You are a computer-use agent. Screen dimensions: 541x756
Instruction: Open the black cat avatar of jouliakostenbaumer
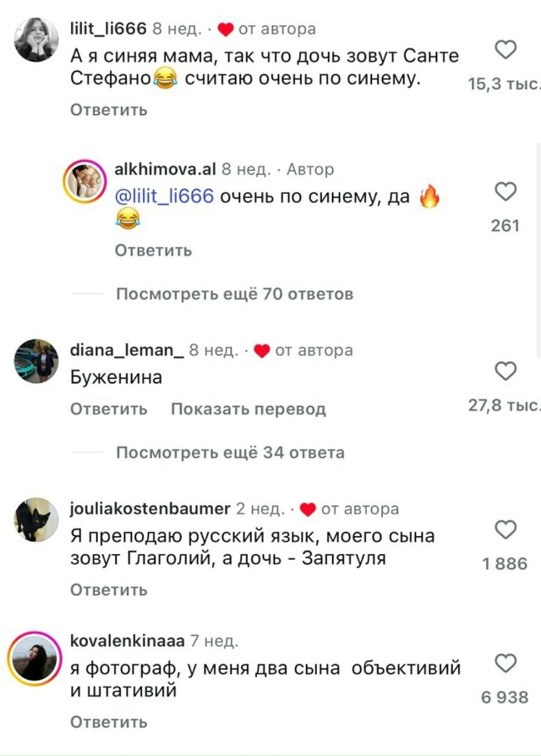36,520
